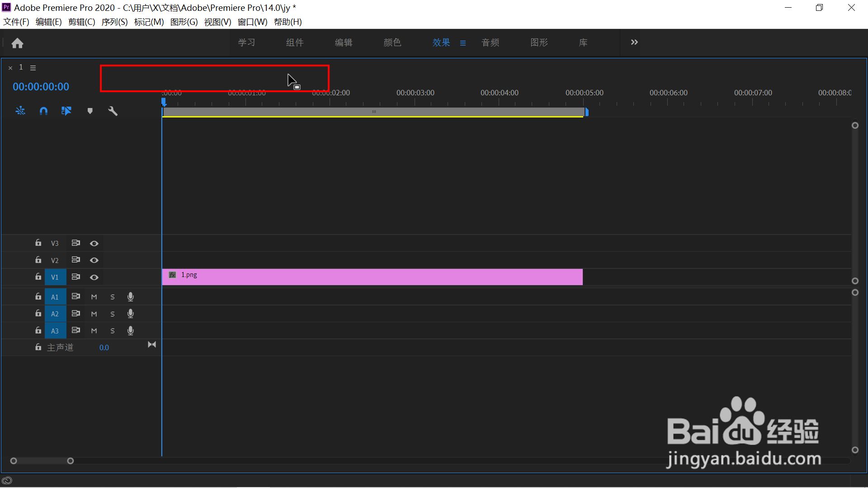This screenshot has width=868, height=488.
Task: Click the Home icon
Action: tap(18, 43)
